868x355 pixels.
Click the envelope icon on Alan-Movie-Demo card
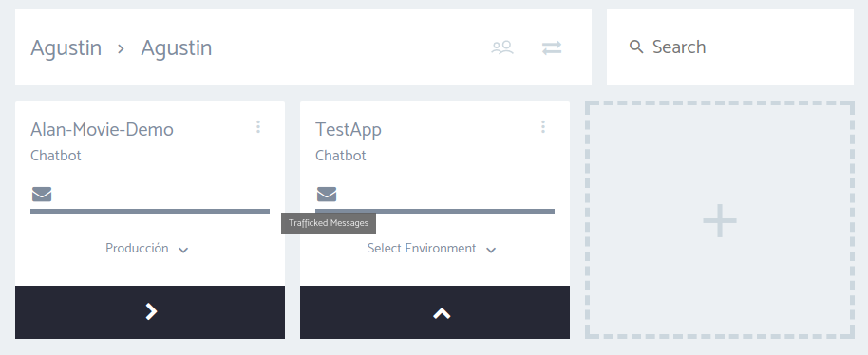[42, 194]
